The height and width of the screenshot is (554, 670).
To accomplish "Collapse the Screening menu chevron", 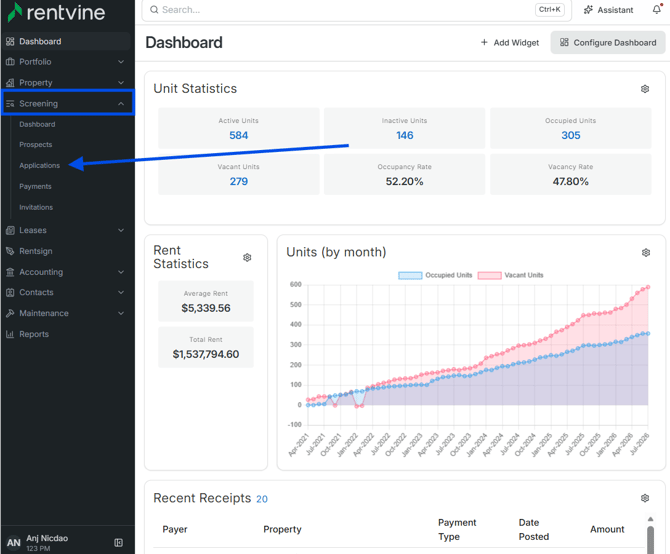I will coord(121,103).
